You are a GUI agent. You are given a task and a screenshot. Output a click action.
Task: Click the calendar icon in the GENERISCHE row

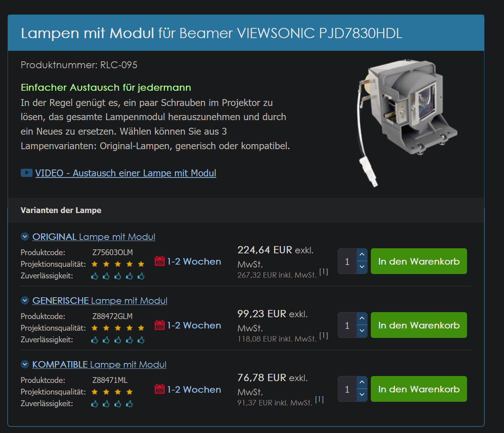click(160, 325)
